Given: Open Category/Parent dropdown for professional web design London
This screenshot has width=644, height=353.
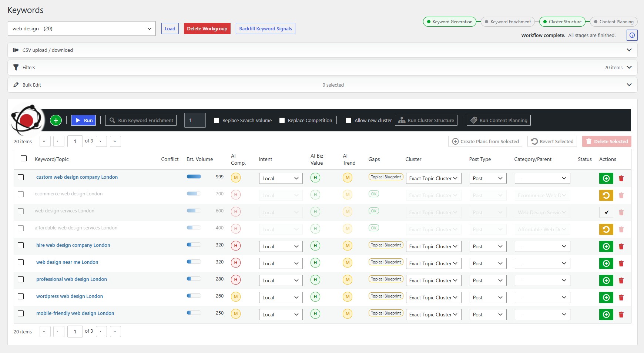Looking at the screenshot, I should point(542,280).
